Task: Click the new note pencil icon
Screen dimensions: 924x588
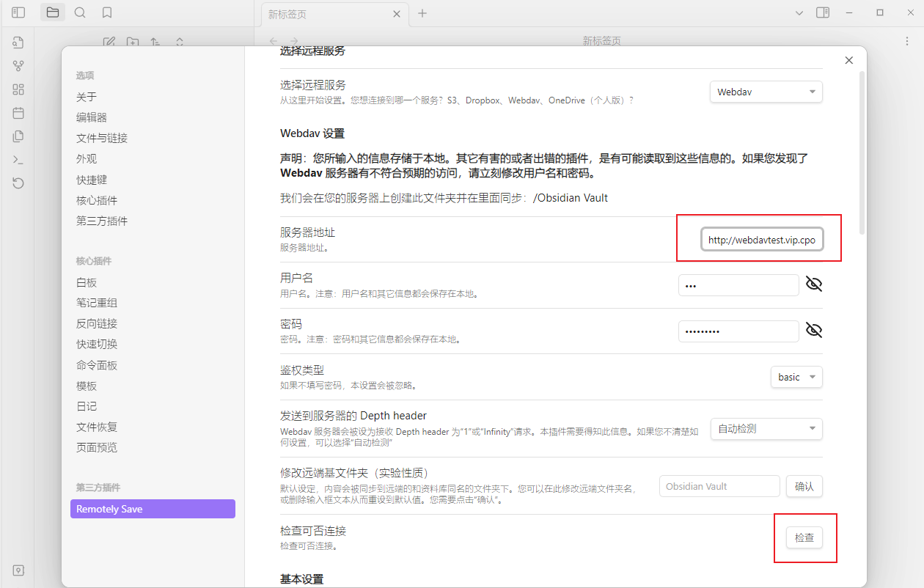Action: [109, 42]
